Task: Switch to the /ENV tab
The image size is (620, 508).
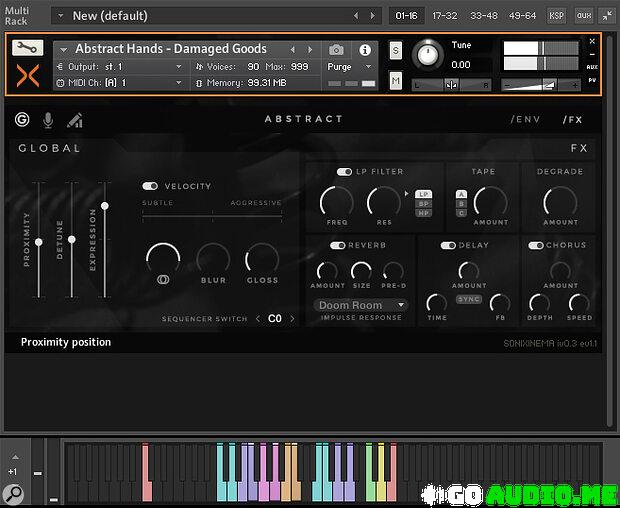Action: (525, 120)
